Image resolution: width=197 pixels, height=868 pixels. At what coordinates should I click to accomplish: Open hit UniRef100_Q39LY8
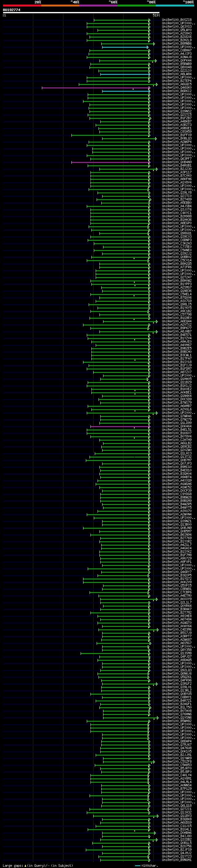pos(177,193)
